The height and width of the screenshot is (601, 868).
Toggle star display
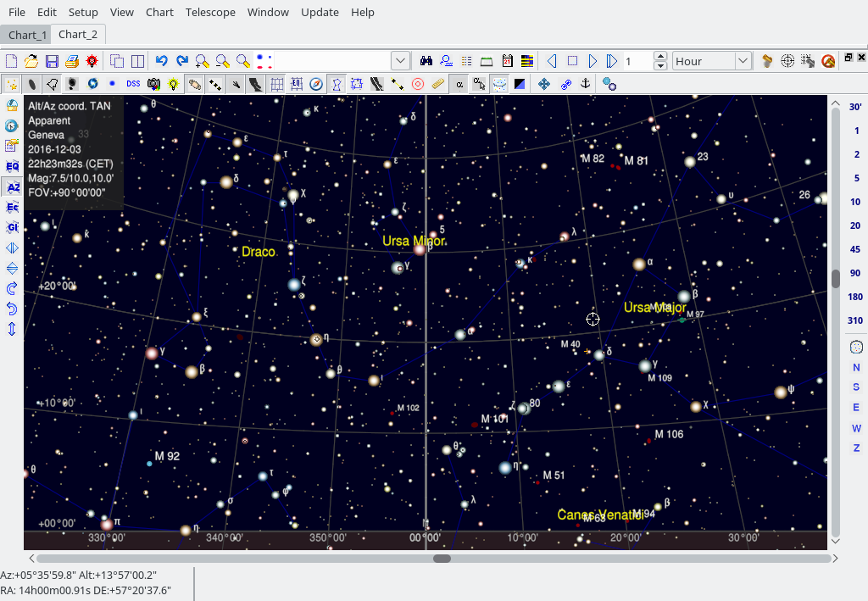[x=11, y=84]
